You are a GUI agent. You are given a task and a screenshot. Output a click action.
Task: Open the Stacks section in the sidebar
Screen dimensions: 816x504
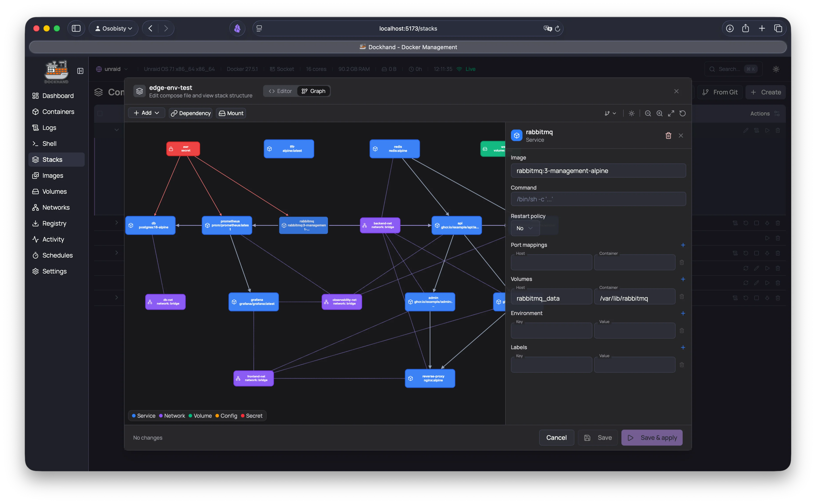56,159
